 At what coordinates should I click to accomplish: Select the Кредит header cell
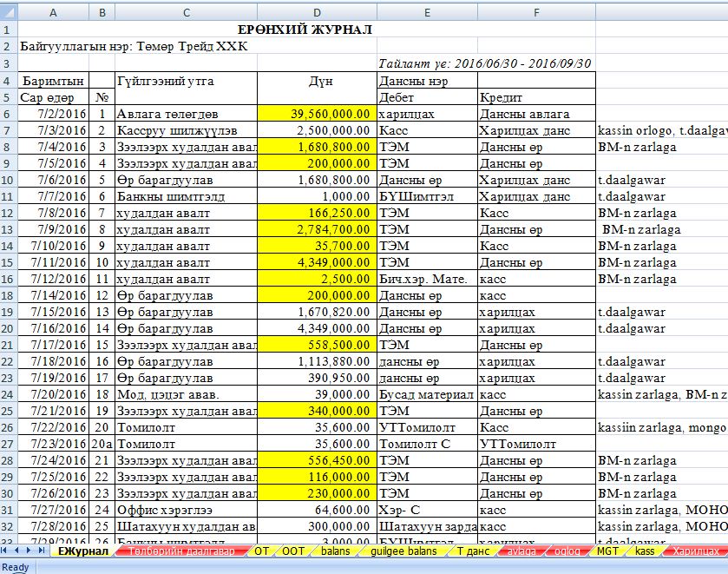(x=536, y=96)
